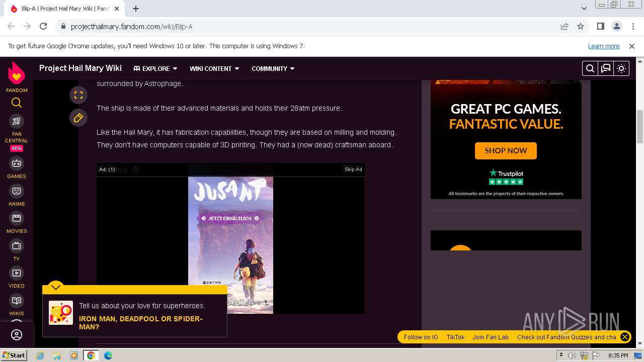
Task: Dismiss the Chrome update notice
Action: [x=632, y=46]
